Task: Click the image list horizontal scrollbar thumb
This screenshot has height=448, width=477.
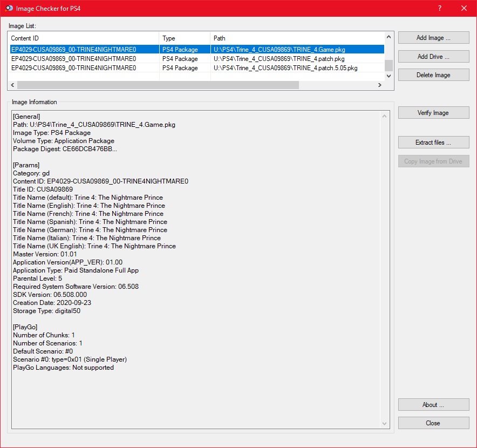Action: 158,85
